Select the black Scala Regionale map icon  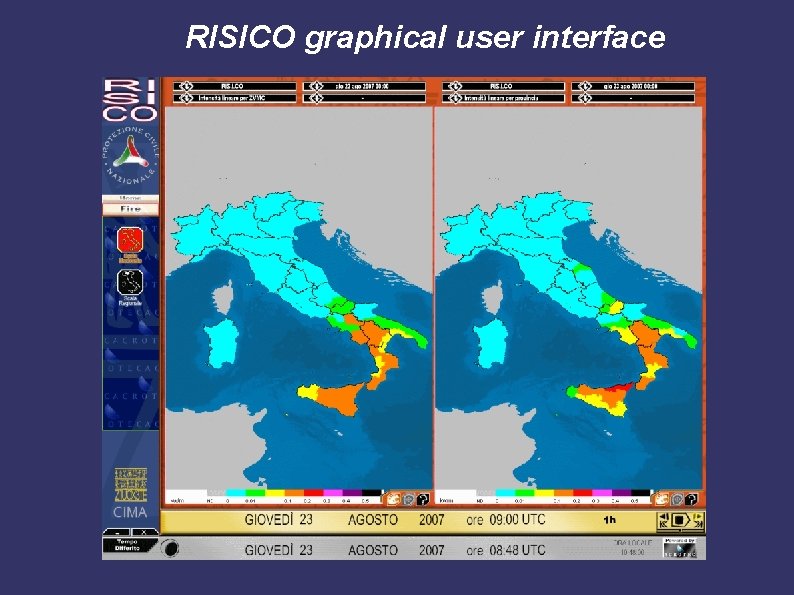[130, 282]
